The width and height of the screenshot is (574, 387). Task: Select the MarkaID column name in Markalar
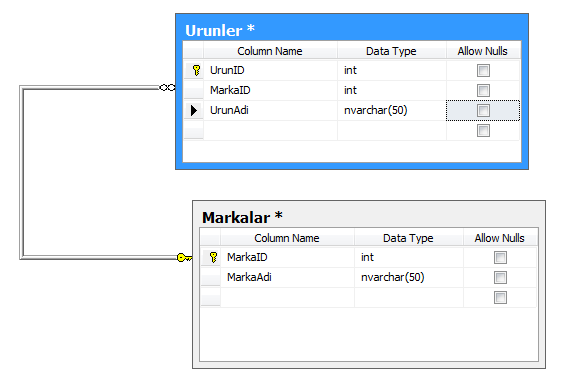(x=287, y=257)
